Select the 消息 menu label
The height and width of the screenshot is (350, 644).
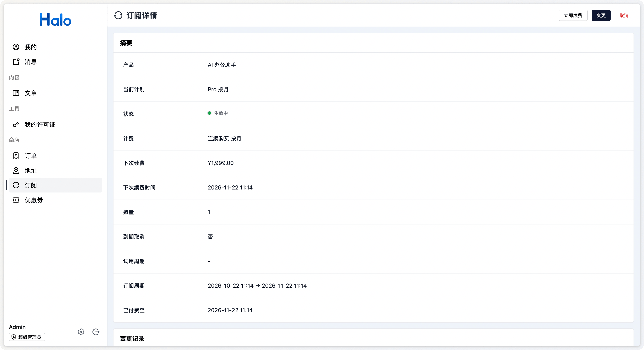pyautogui.click(x=31, y=62)
